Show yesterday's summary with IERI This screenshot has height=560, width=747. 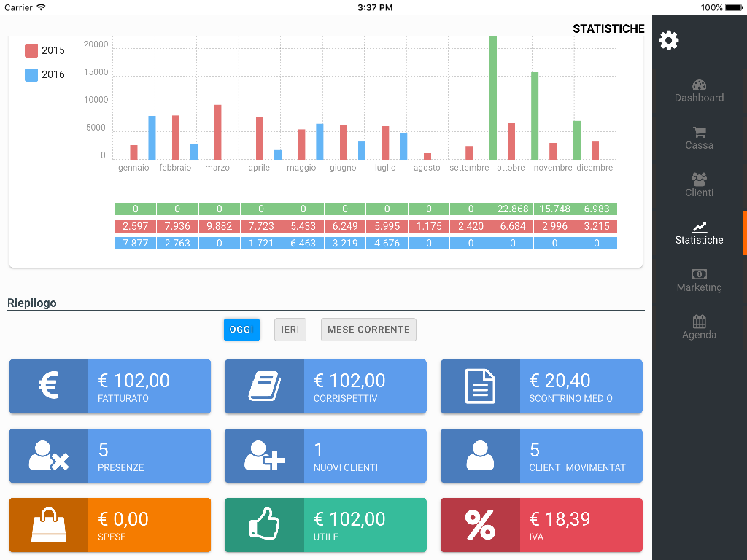point(290,330)
